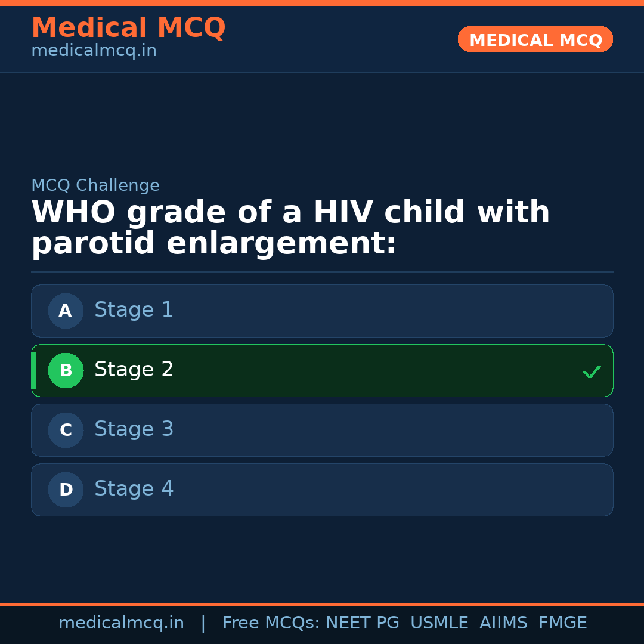
Task: Expand the MCQ Challenge section
Action: pyautogui.click(x=95, y=185)
